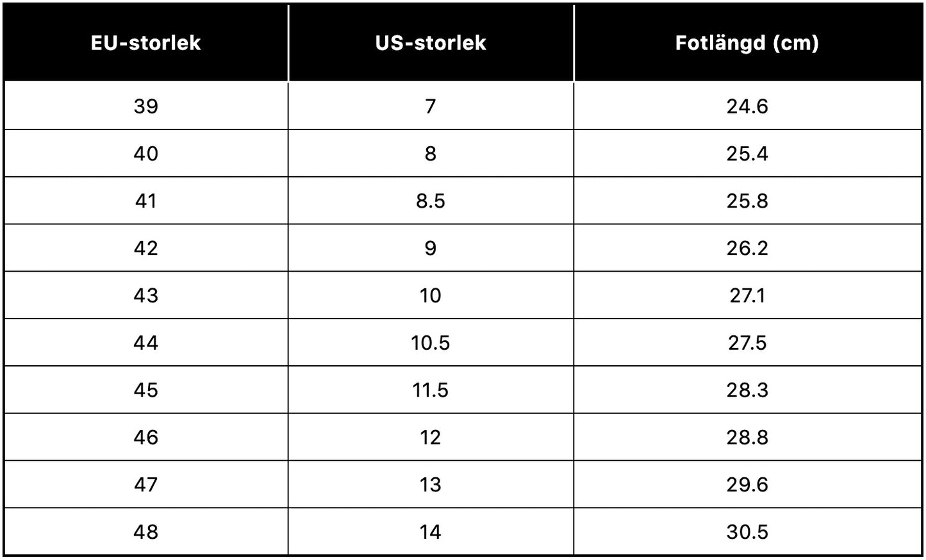This screenshot has height=560, width=926.
Task: Select the EU size 42 cell
Action: [x=146, y=248]
